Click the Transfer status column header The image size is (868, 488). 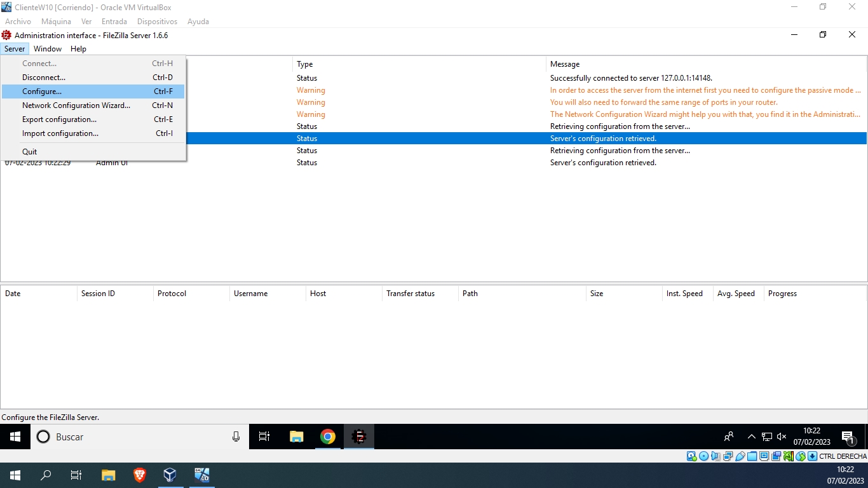coord(419,294)
